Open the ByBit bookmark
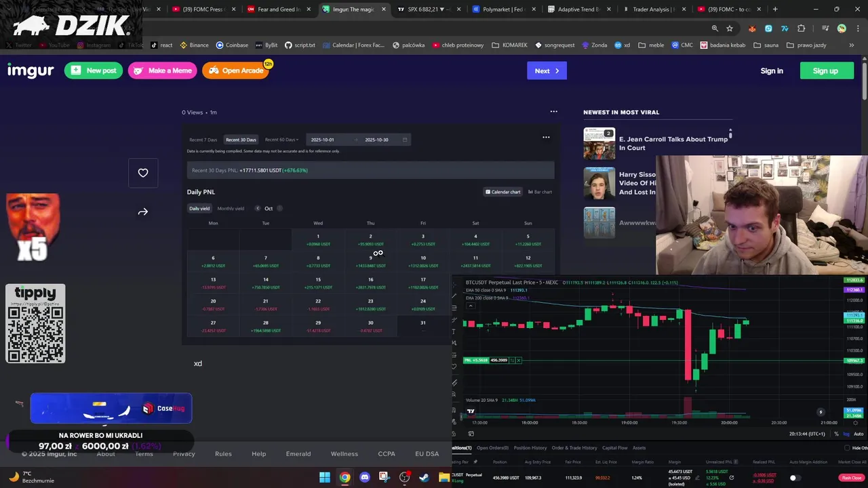Viewport: 868px width, 488px height. pyautogui.click(x=267, y=45)
